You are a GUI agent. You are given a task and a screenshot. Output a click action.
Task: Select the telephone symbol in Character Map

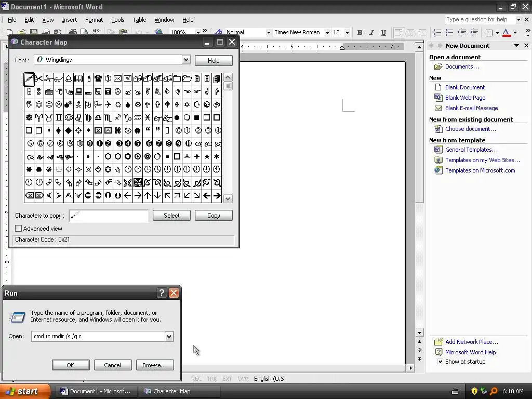[x=98, y=79]
